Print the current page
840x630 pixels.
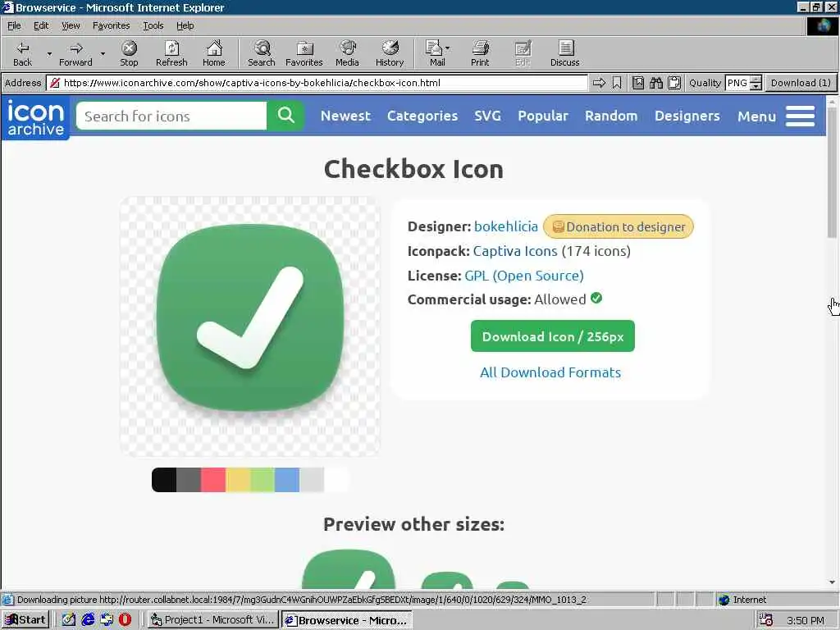[x=480, y=53]
